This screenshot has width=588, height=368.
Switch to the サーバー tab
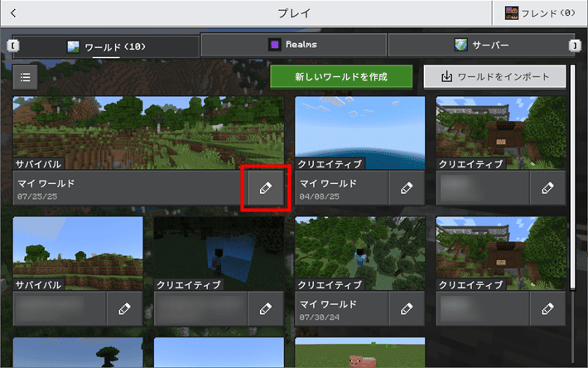[x=481, y=45]
